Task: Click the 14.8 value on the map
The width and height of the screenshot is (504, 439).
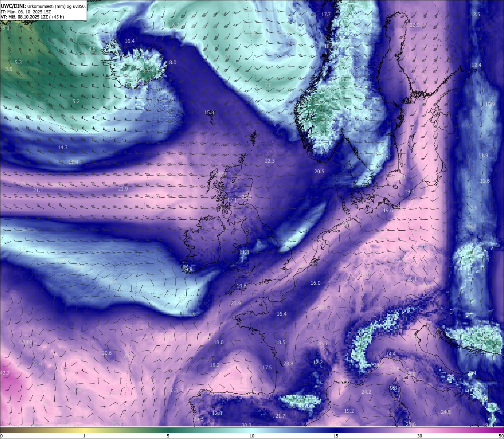Action: (241, 286)
